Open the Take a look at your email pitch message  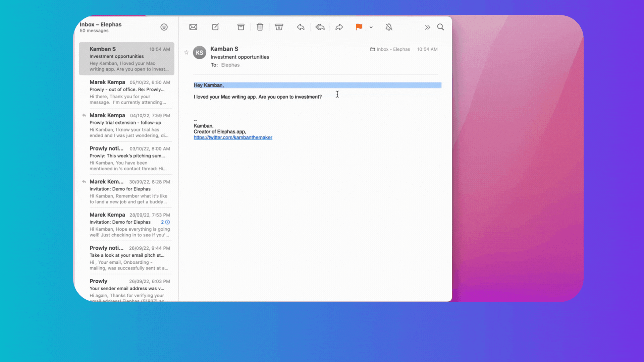126,258
